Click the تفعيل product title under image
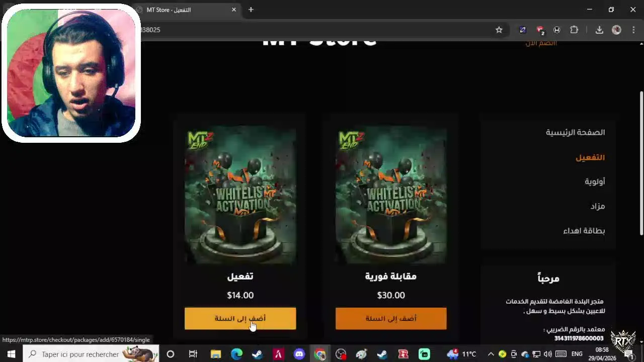Image resolution: width=644 pixels, height=362 pixels. 240,276
